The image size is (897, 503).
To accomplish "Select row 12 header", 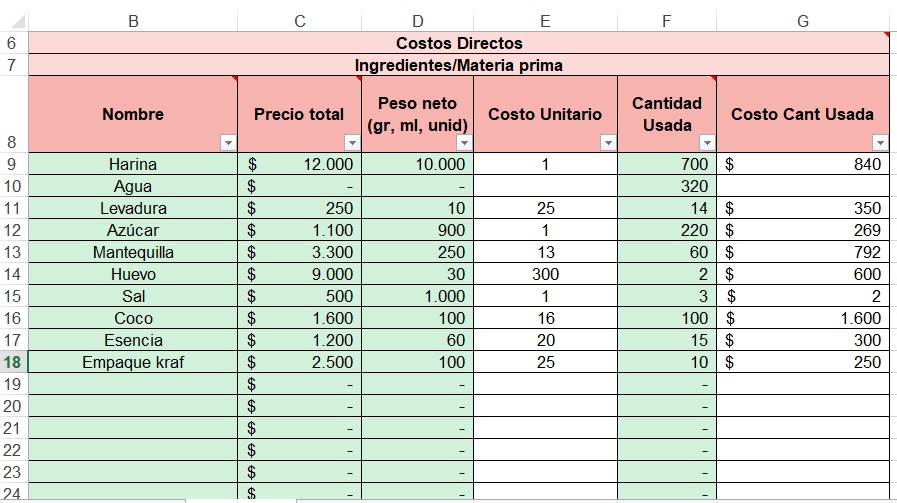I will 13,230.
